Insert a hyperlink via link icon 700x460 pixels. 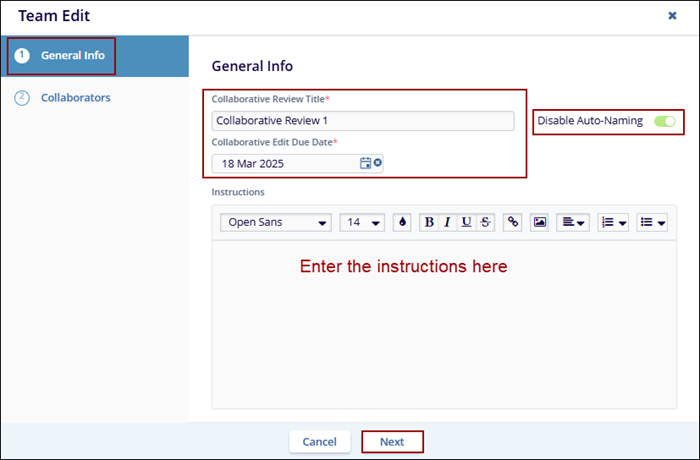(513, 222)
